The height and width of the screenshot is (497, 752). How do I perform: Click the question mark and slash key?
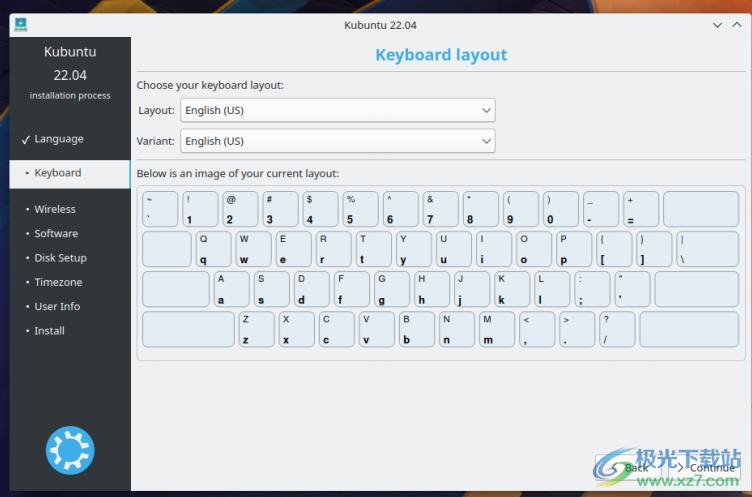pyautogui.click(x=617, y=330)
